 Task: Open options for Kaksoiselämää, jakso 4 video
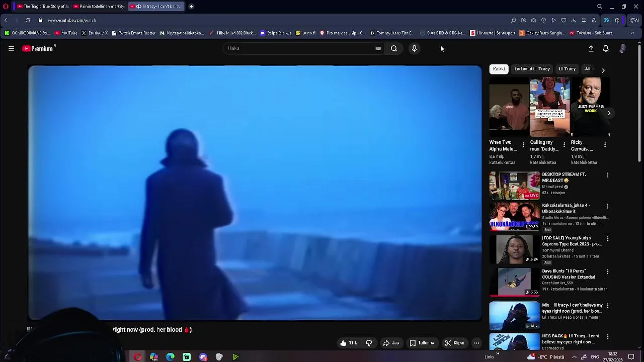click(608, 206)
